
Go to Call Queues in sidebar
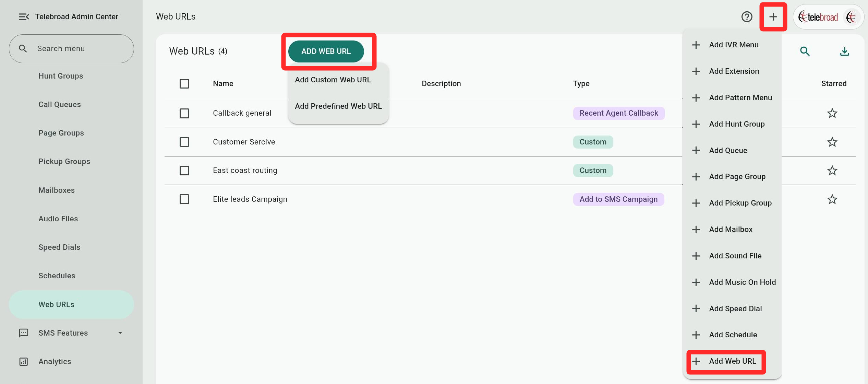[x=60, y=104]
